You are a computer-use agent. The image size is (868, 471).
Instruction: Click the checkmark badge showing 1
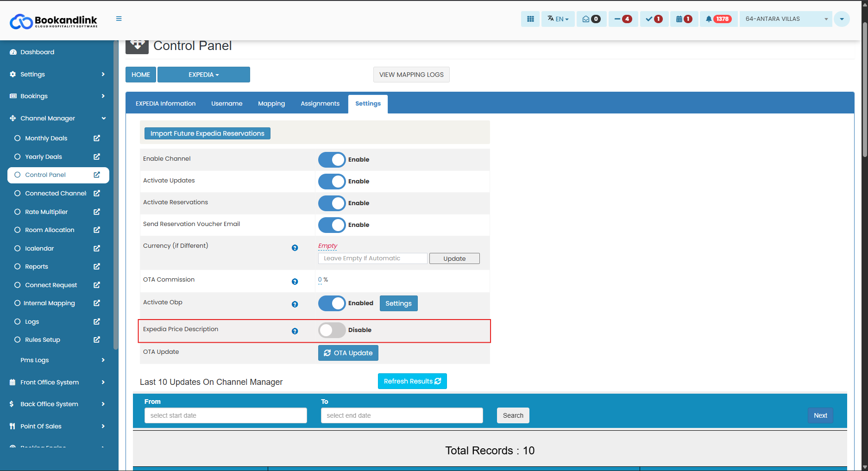pyautogui.click(x=654, y=19)
